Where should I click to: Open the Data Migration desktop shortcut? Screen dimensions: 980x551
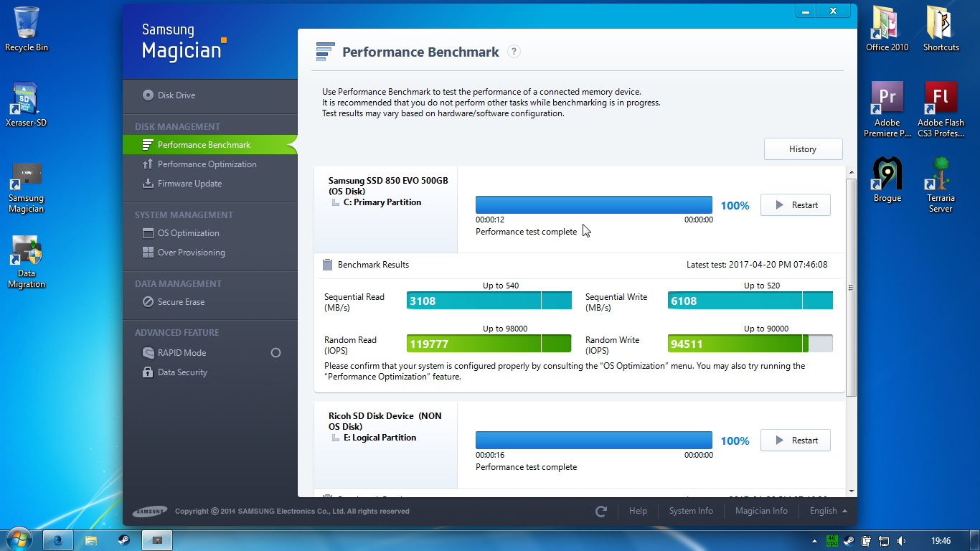27,263
